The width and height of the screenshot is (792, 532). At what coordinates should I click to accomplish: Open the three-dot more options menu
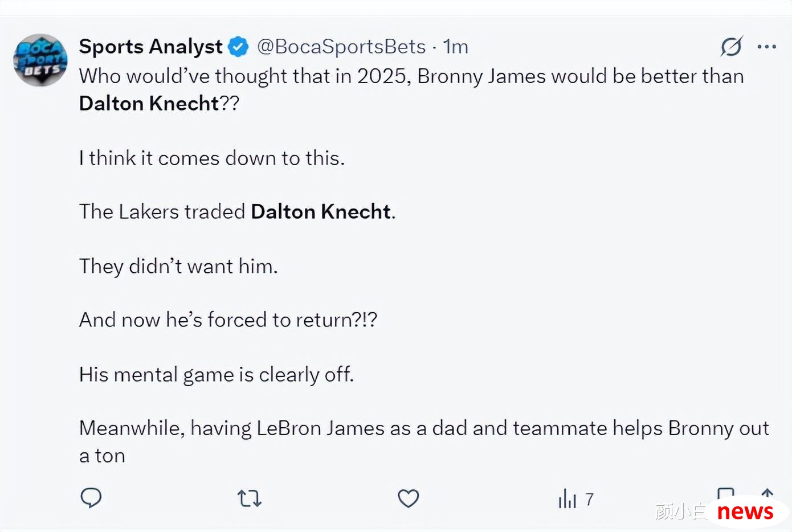coord(767,47)
